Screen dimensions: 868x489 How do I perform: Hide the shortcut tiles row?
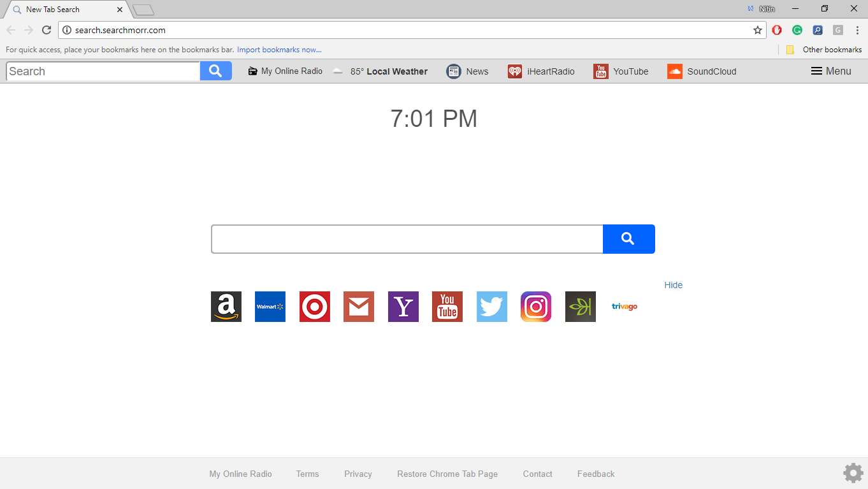tap(673, 285)
